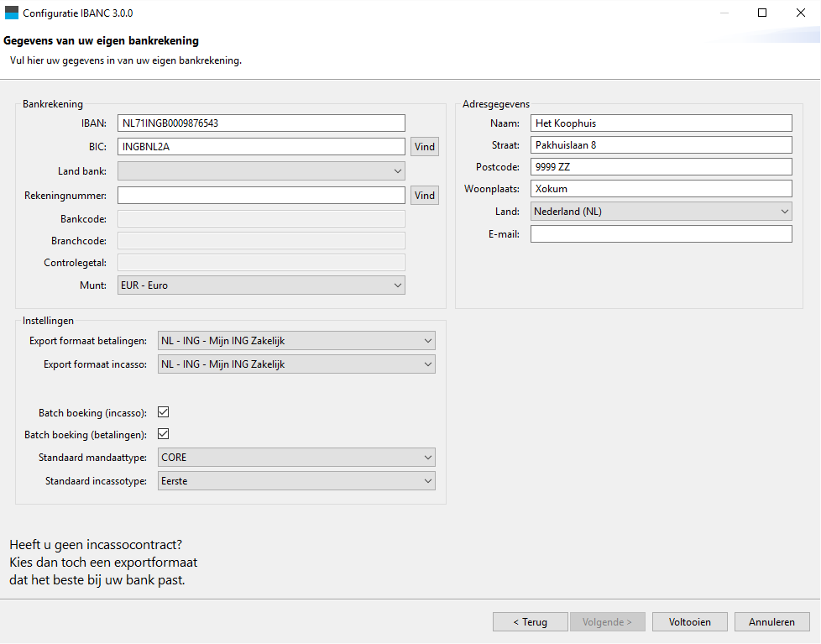The image size is (821, 644).
Task: Go back with the Terug button
Action: (x=531, y=622)
